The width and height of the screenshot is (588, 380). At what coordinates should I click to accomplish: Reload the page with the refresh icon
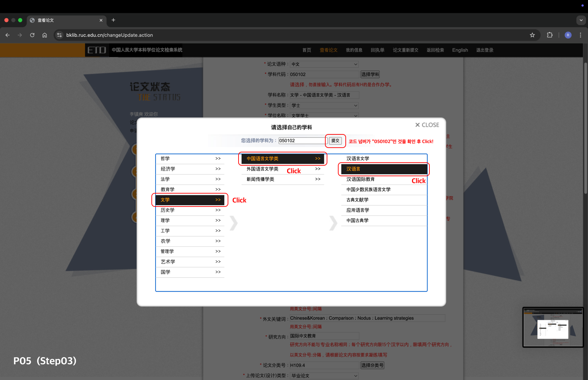pos(32,35)
